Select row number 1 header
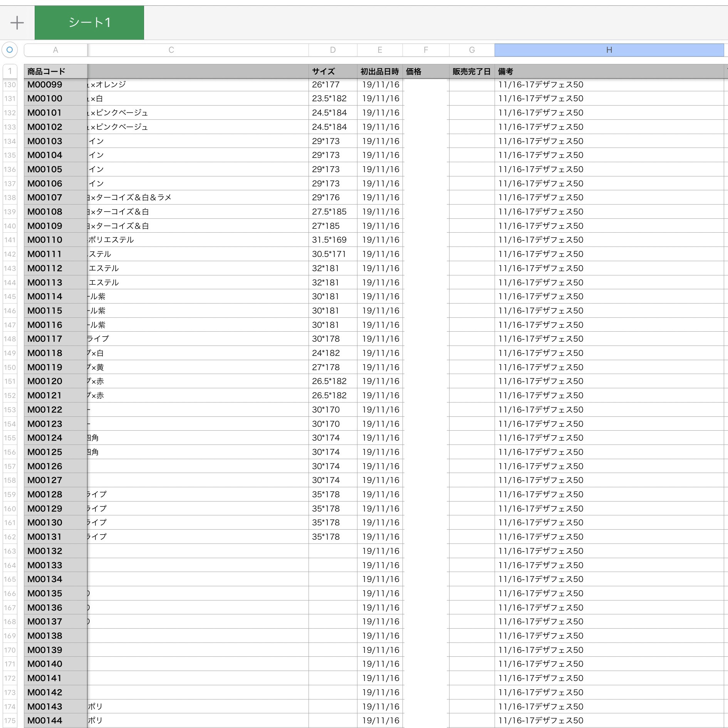This screenshot has height=728, width=728. click(10, 71)
